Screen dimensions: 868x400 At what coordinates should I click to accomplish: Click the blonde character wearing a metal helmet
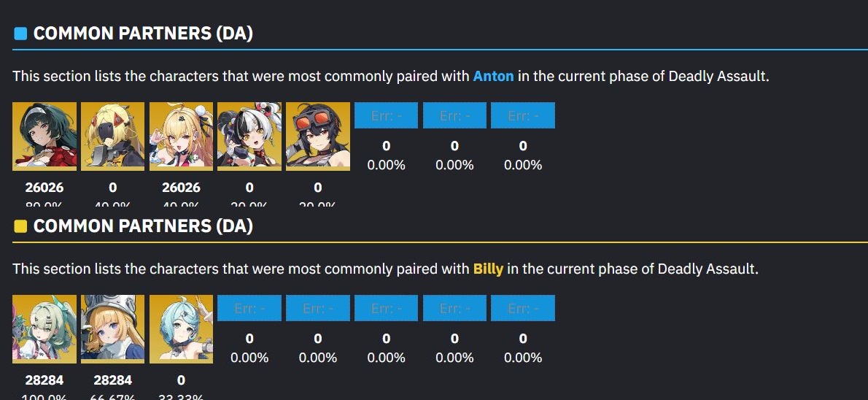(112, 329)
